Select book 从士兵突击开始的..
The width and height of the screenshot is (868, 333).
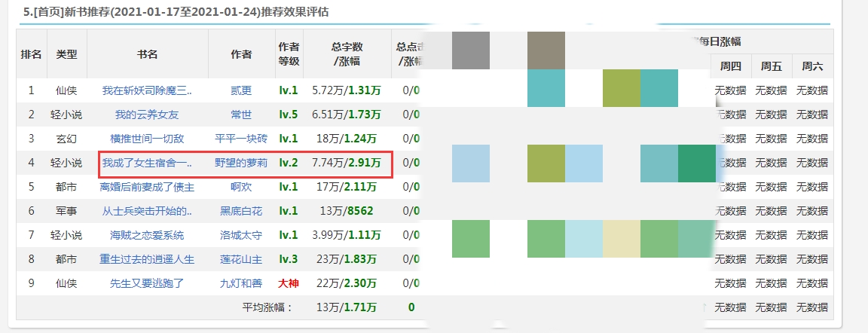pyautogui.click(x=147, y=211)
